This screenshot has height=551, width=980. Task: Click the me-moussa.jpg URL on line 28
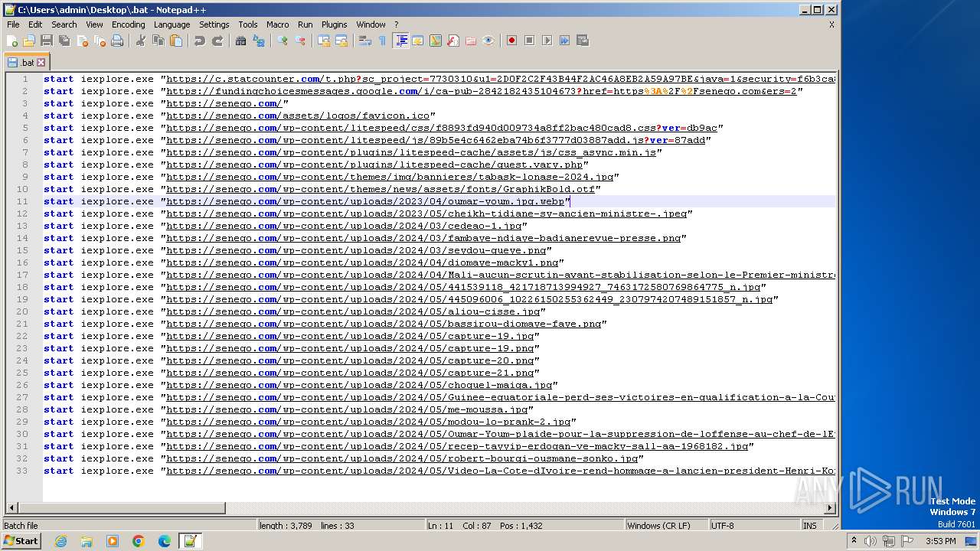pyautogui.click(x=347, y=409)
